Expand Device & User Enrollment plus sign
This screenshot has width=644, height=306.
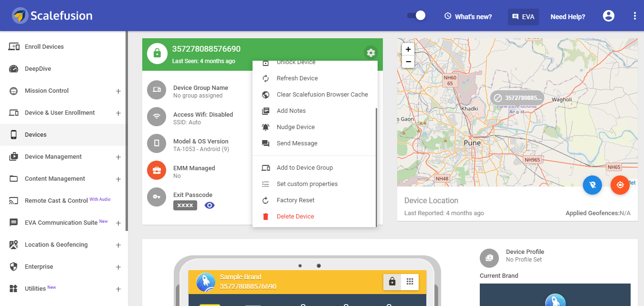(118, 113)
